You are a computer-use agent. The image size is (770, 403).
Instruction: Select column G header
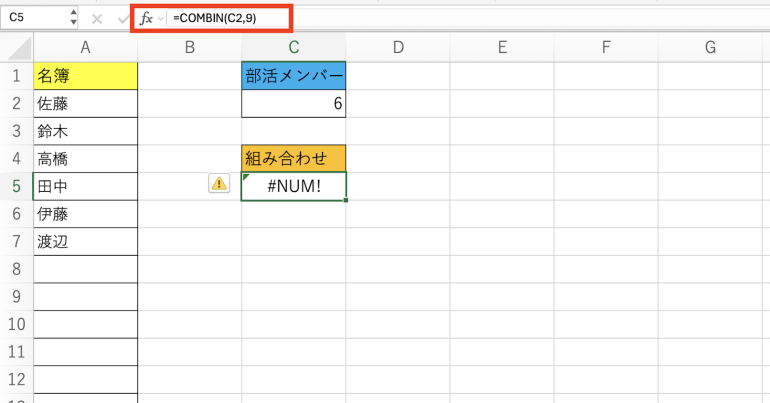pos(710,47)
